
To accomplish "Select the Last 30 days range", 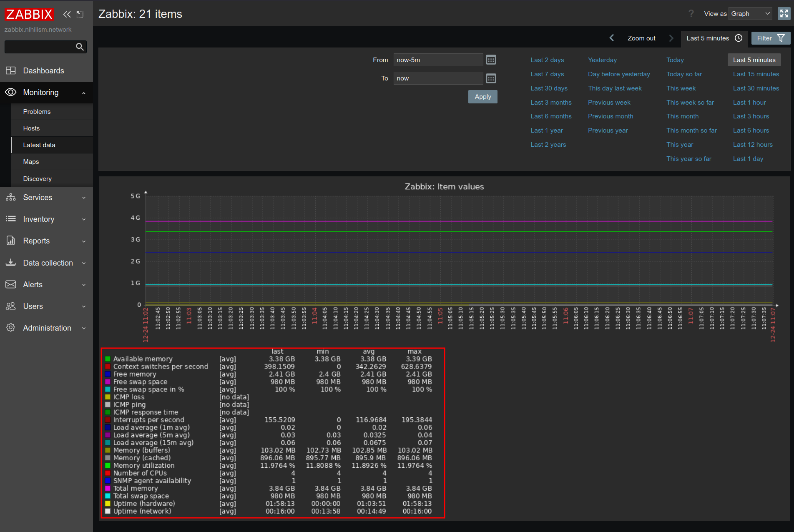I will [x=549, y=88].
